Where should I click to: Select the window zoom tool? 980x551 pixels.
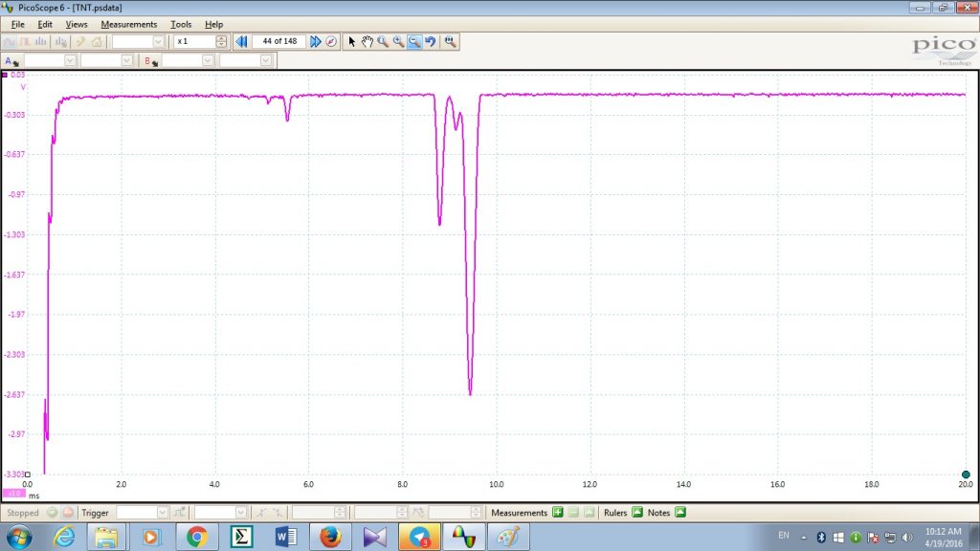point(383,41)
